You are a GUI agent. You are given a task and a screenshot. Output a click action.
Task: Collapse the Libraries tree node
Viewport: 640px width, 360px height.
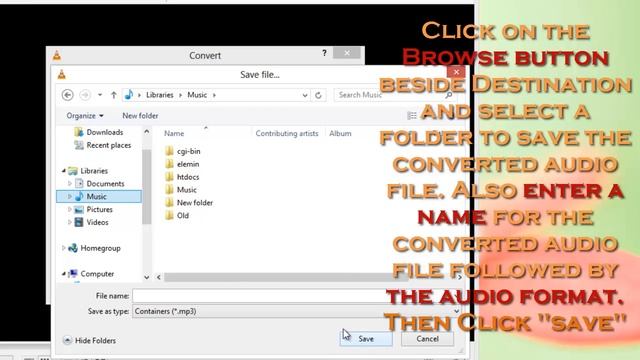click(x=64, y=171)
